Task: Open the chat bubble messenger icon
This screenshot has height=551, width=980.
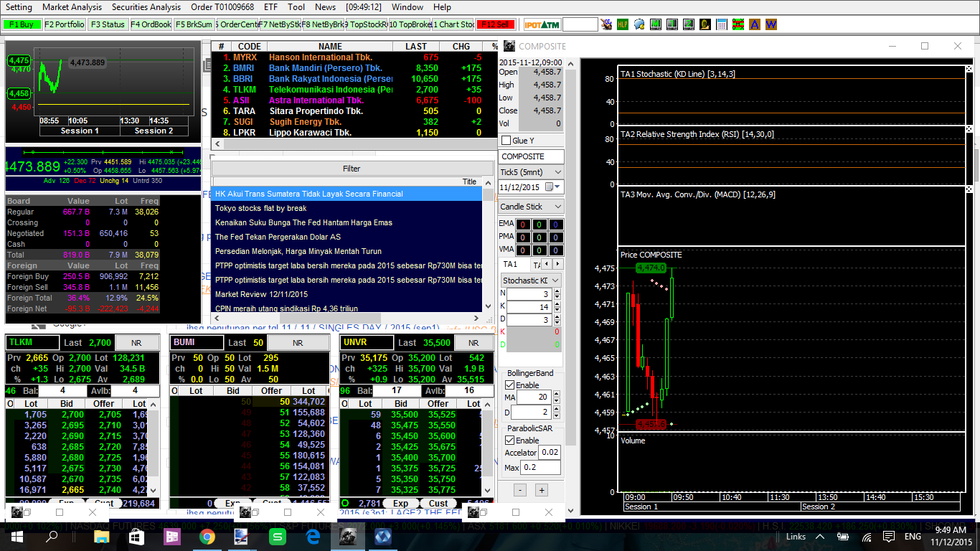Action: 639,24
